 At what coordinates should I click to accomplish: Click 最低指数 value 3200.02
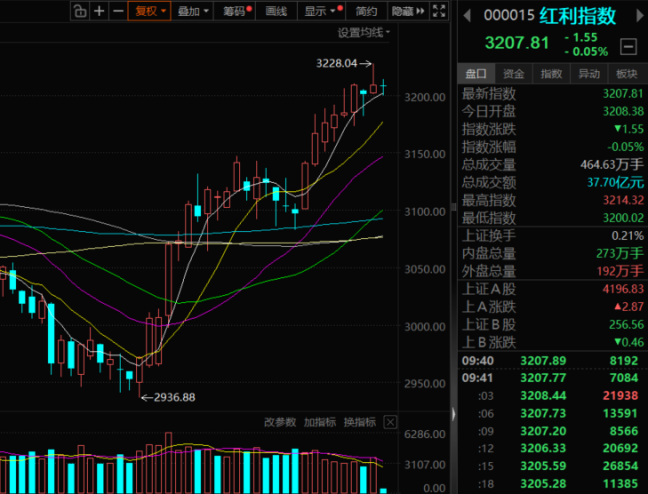623,218
